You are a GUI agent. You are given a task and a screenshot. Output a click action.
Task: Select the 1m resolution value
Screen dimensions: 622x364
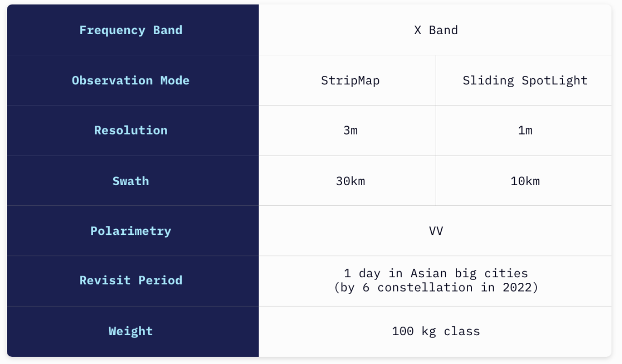(524, 130)
